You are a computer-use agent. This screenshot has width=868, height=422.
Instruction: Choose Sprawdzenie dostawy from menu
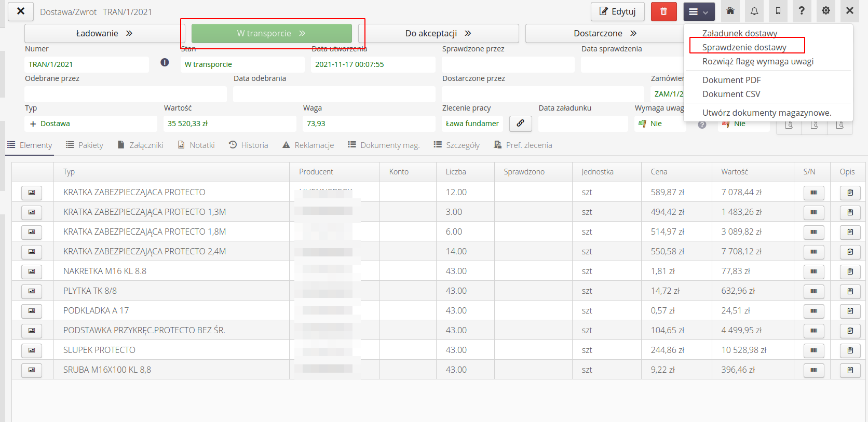[x=744, y=47]
